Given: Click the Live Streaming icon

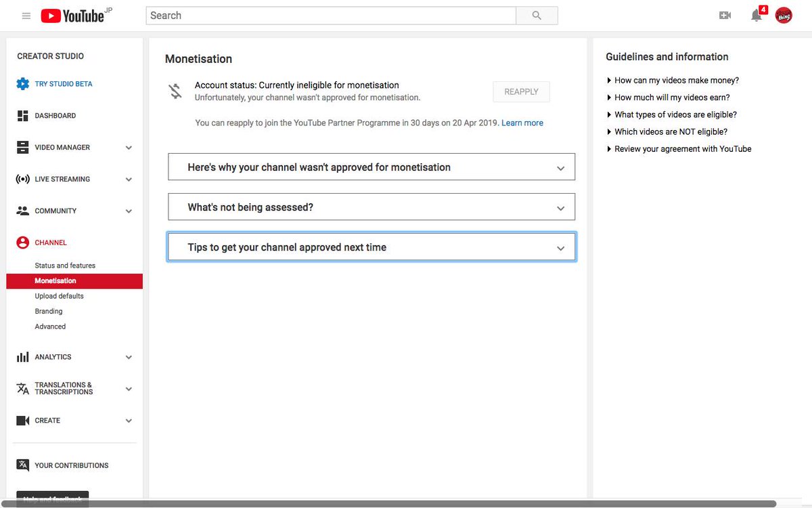Looking at the screenshot, I should click(23, 179).
